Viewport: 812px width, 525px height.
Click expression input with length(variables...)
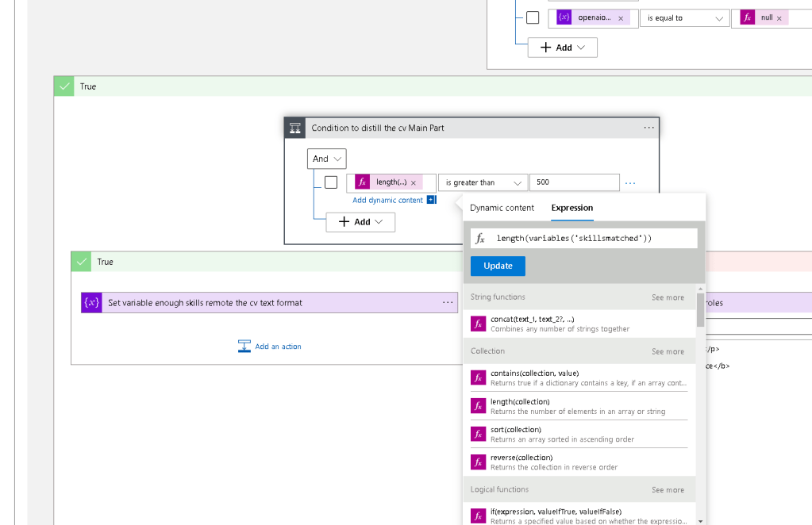click(584, 239)
